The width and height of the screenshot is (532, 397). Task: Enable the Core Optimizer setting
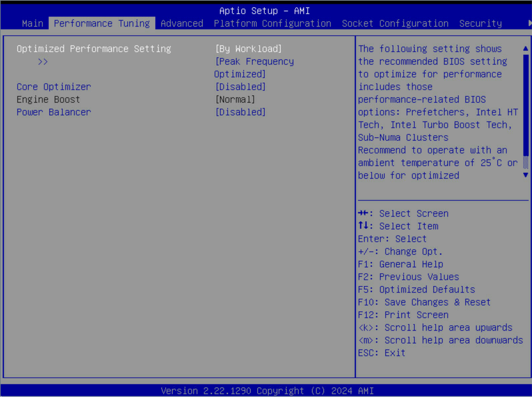(x=240, y=86)
